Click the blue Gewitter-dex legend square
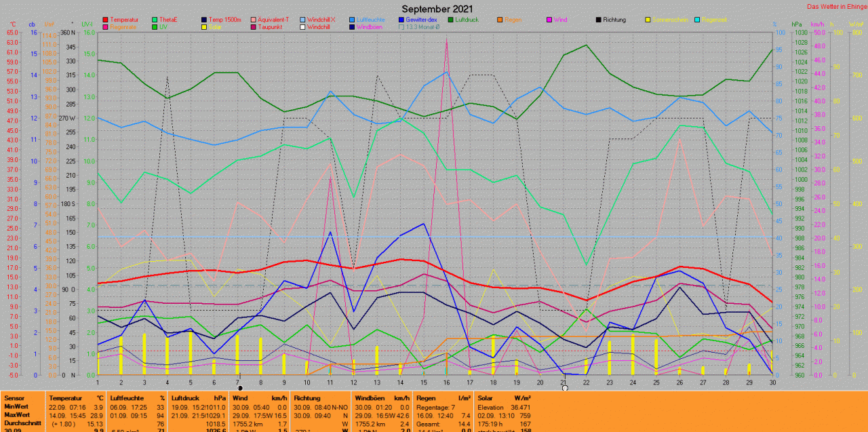Viewport: 868px width, 432px height. [x=400, y=20]
